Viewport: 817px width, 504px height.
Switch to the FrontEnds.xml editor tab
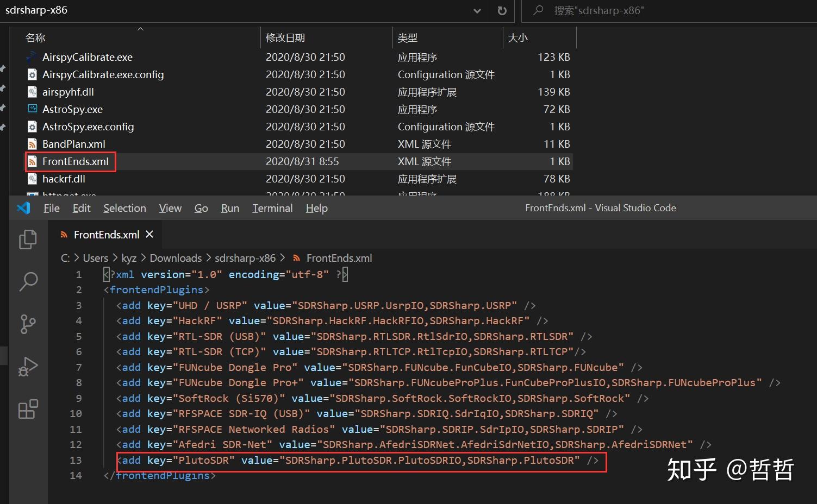[105, 235]
